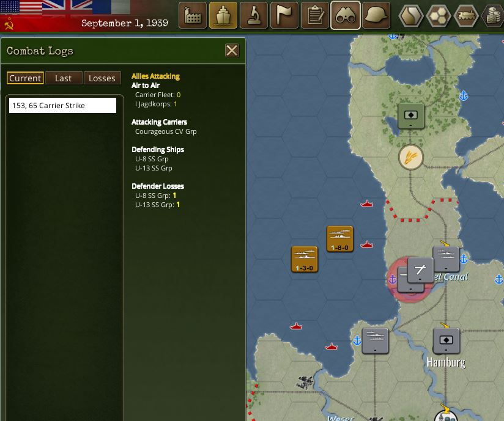Click the Courageous CV Grp link

coord(167,131)
